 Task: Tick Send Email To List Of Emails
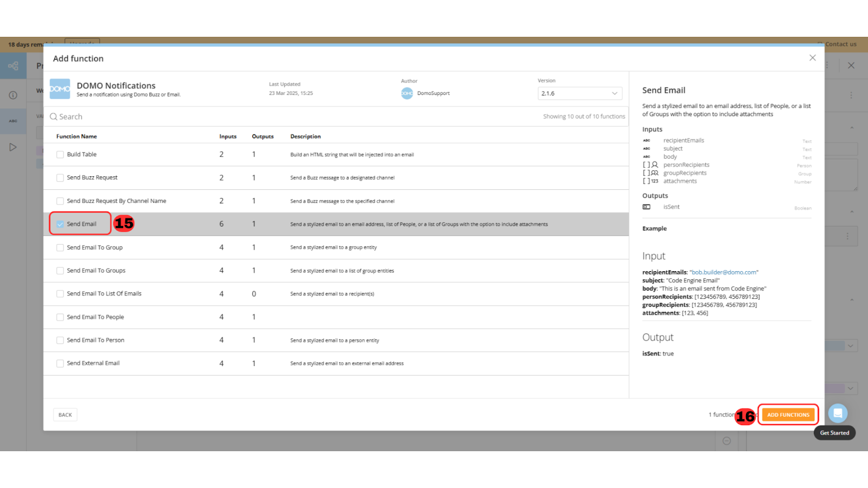tap(60, 294)
